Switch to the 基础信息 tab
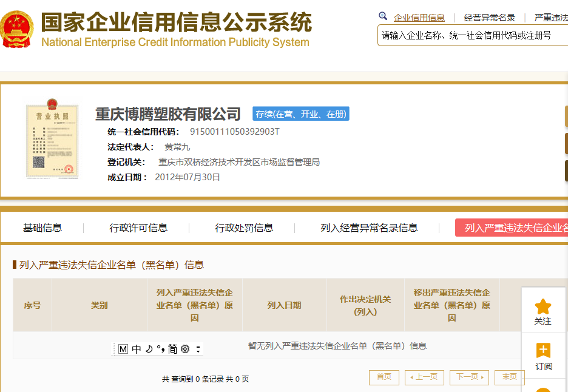The height and width of the screenshot is (392, 568). click(x=42, y=228)
